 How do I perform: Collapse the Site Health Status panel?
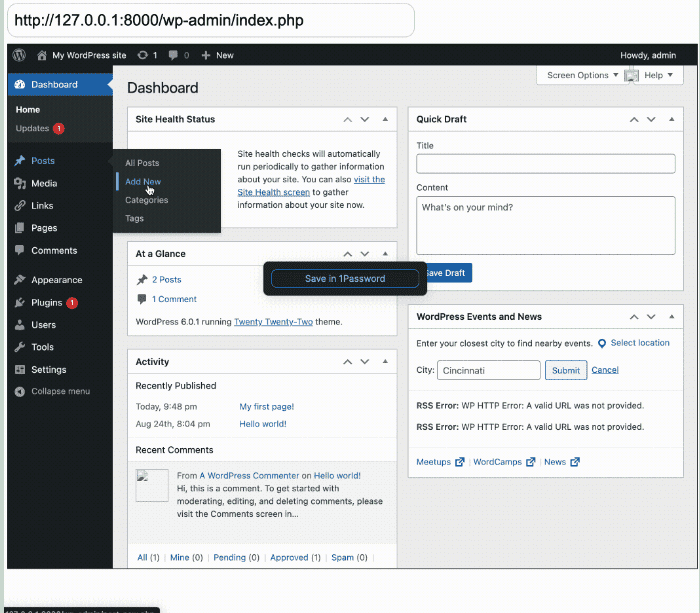click(x=385, y=119)
